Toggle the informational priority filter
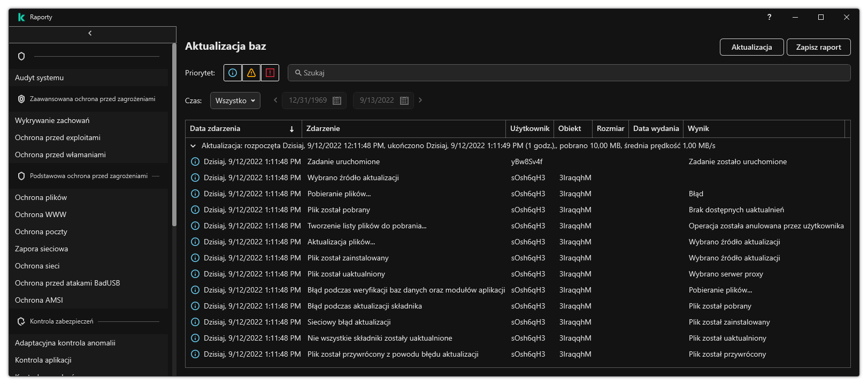 [x=233, y=73]
